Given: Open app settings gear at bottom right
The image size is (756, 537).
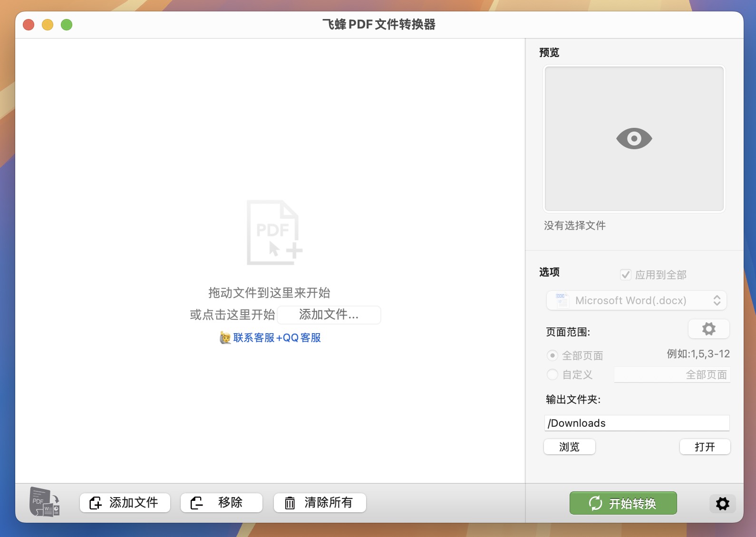Looking at the screenshot, I should [x=723, y=503].
